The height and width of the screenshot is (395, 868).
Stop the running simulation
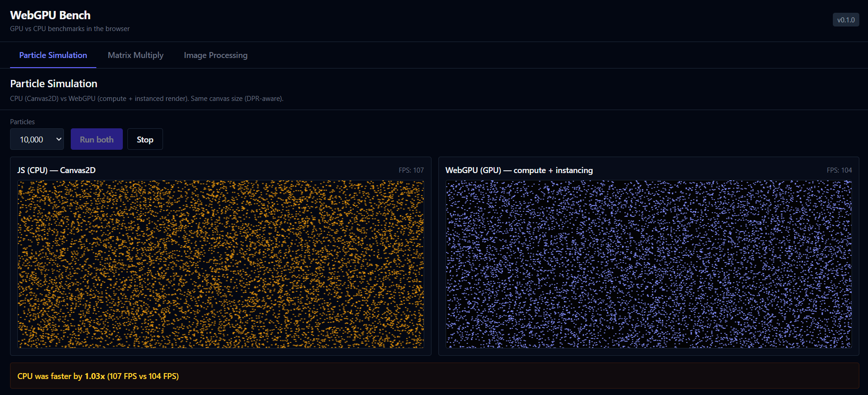(145, 139)
